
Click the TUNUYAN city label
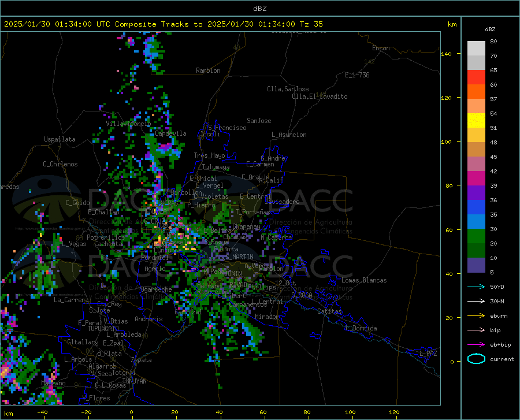point(134,381)
